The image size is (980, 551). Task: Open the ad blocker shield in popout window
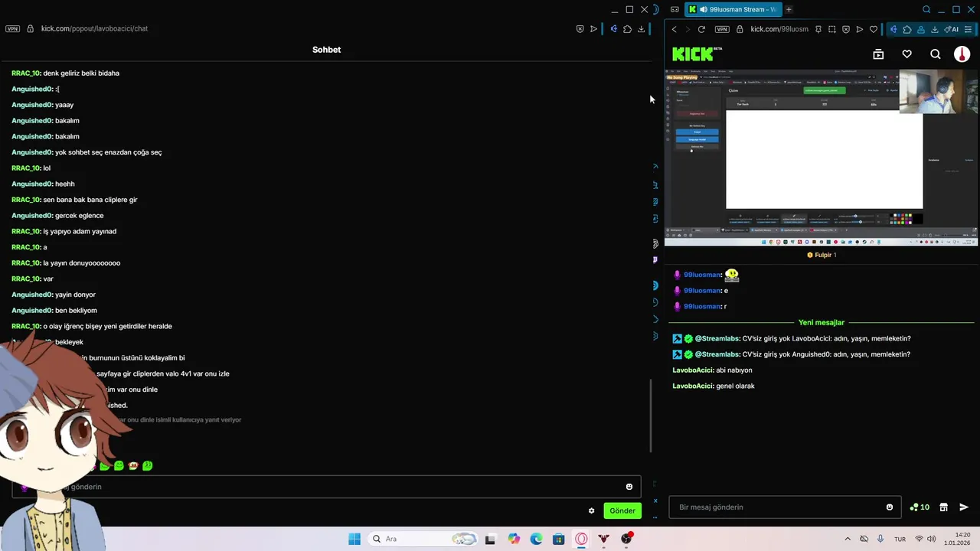[580, 28]
